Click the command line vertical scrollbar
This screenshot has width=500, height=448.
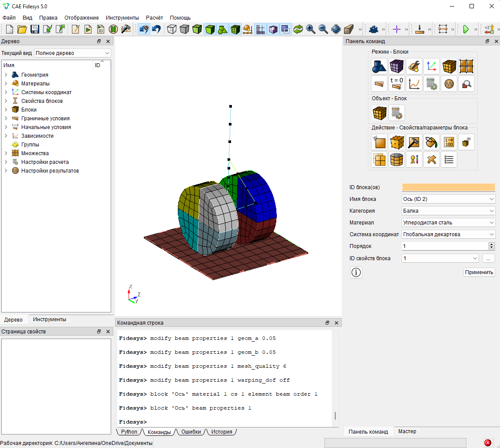pyautogui.click(x=335, y=415)
